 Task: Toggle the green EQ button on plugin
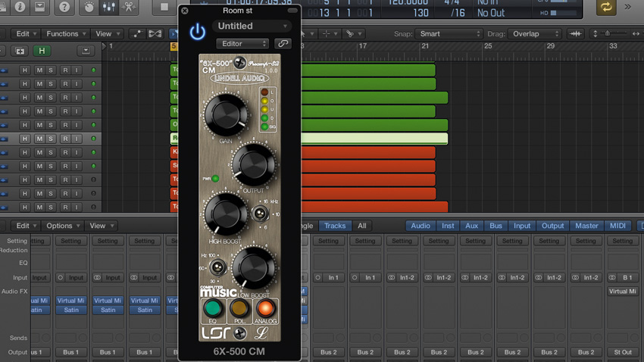pyautogui.click(x=212, y=307)
